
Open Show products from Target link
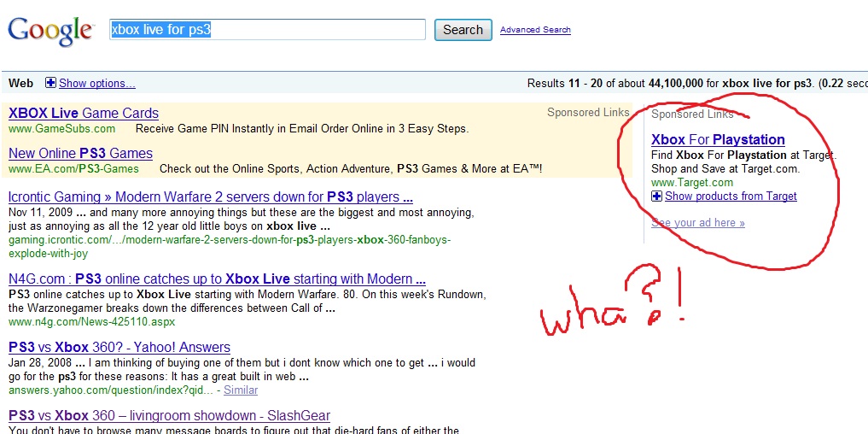point(731,196)
